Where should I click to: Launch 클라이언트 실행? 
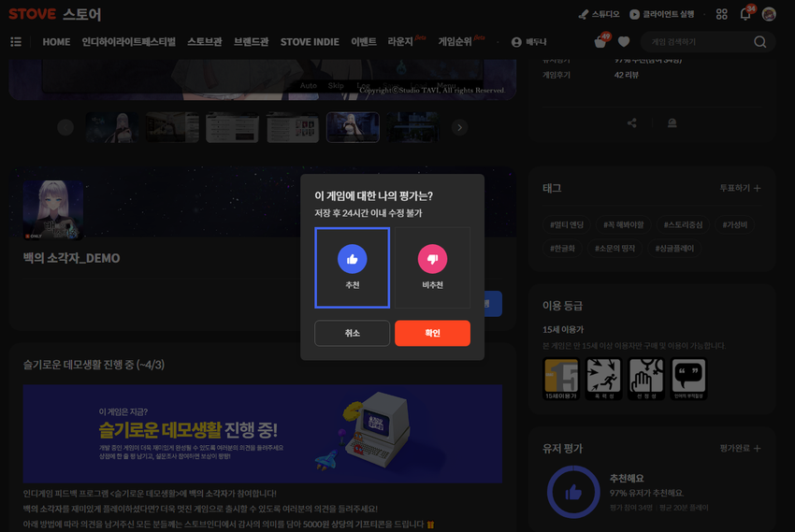coord(661,14)
